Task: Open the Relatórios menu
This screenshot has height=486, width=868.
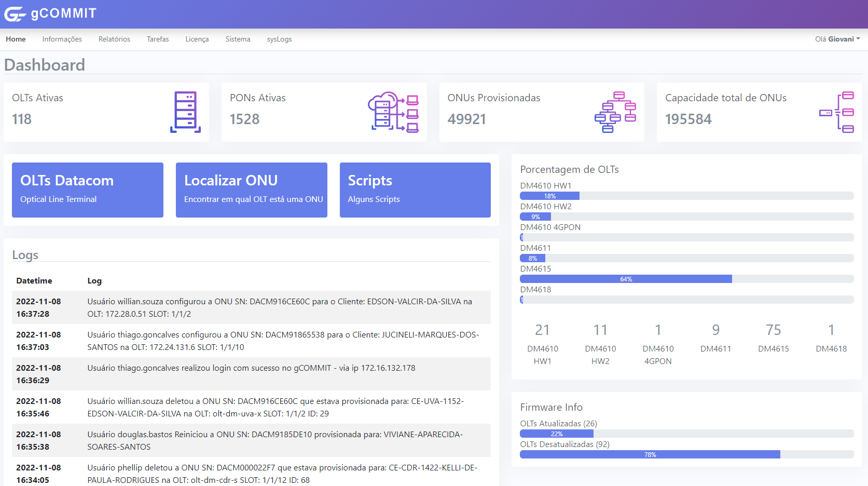Action: coord(114,39)
